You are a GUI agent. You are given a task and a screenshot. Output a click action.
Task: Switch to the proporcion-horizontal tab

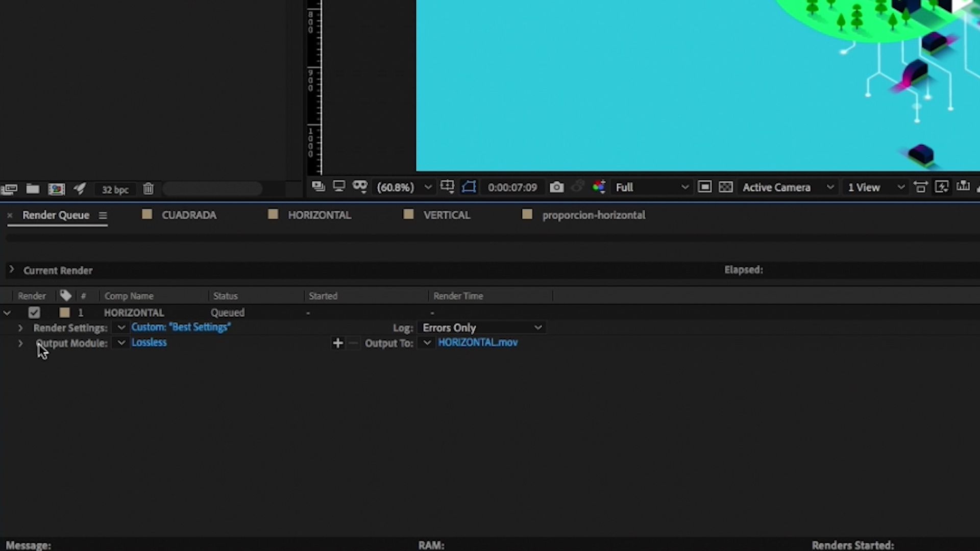594,215
